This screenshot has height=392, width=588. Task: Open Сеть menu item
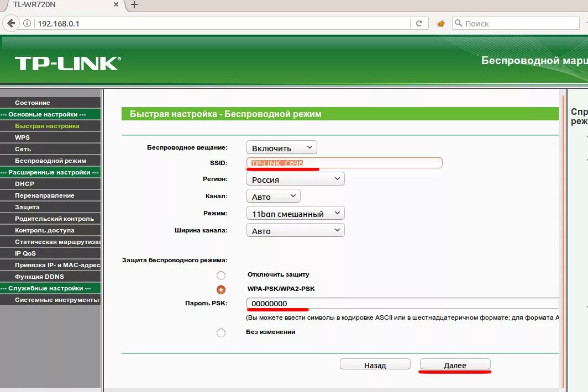click(50, 149)
